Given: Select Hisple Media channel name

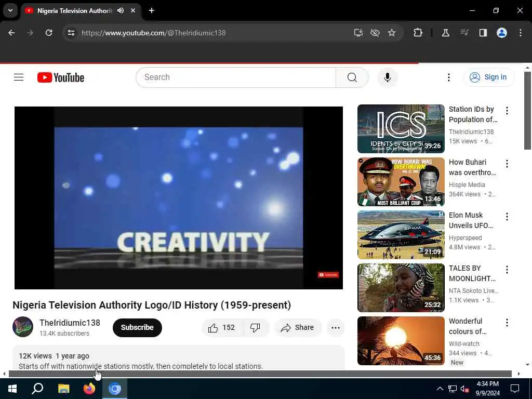Looking at the screenshot, I should click(x=467, y=185).
